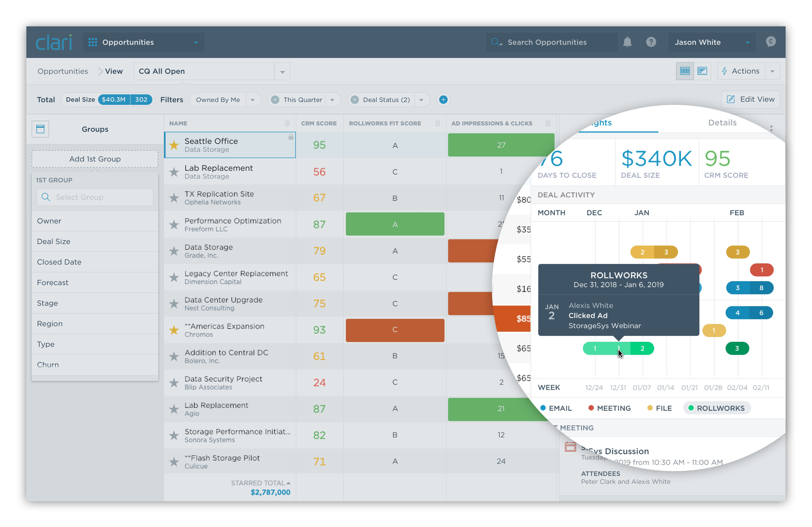The image size is (812, 527).
Task: Click the blue email marker labeled 4 and 6
Action: click(749, 313)
